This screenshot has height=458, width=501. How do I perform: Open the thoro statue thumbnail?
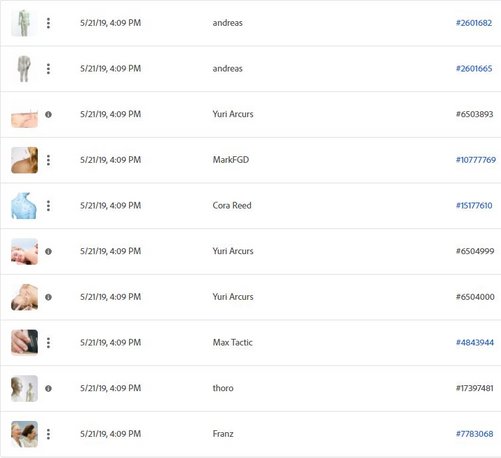tap(24, 388)
